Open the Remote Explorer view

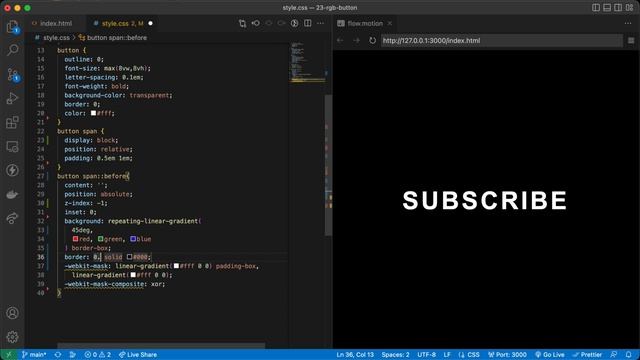[12, 147]
